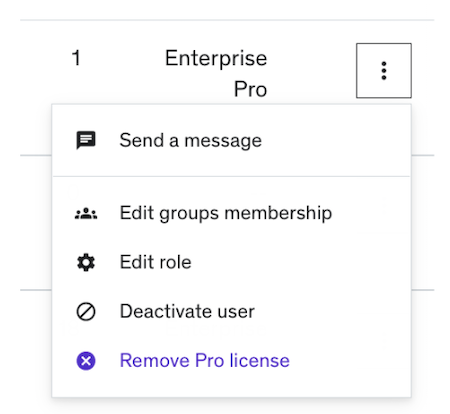
Task: Click the number 1 cell
Action: (x=76, y=58)
